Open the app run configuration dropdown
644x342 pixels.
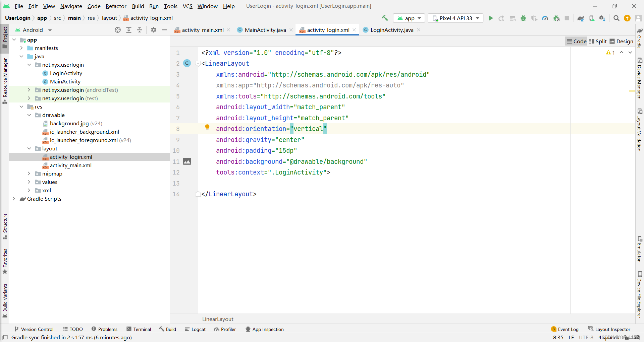409,18
